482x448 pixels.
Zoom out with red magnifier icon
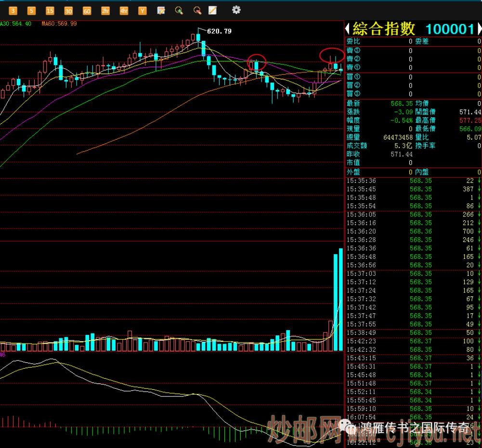pyautogui.click(x=197, y=11)
